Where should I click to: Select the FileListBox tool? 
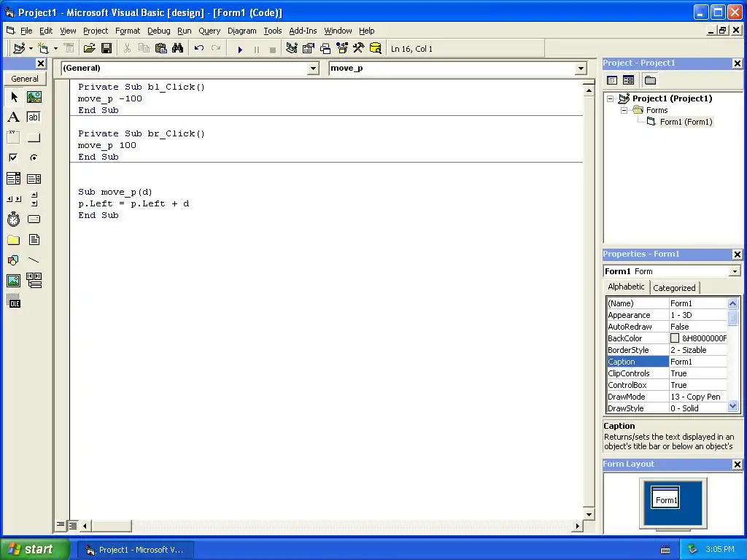pos(34,239)
